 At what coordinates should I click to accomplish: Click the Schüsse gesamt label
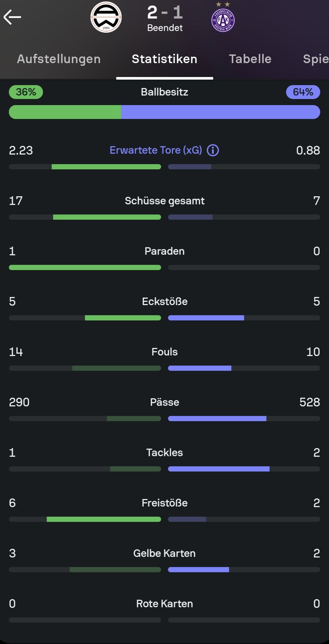click(x=164, y=201)
